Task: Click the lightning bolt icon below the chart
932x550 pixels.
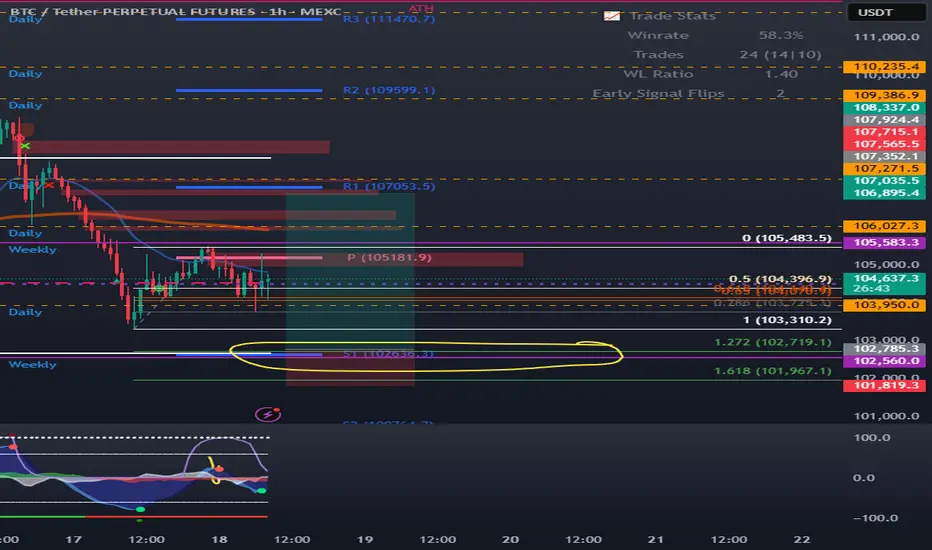Action: [267, 414]
